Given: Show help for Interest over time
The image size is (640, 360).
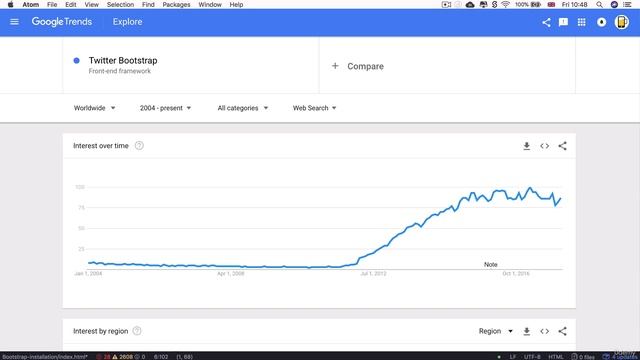Looking at the screenshot, I should click(x=139, y=146).
